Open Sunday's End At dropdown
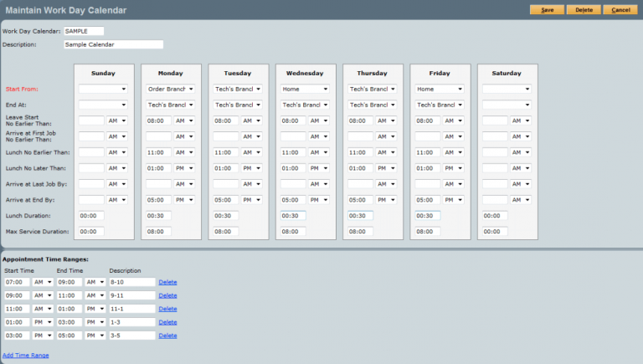The width and height of the screenshot is (643, 364). click(x=103, y=105)
